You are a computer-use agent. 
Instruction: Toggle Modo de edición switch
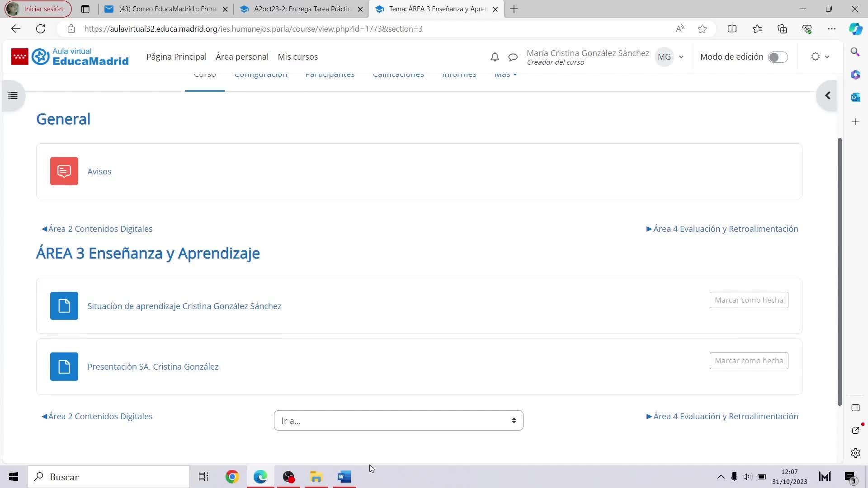click(778, 57)
